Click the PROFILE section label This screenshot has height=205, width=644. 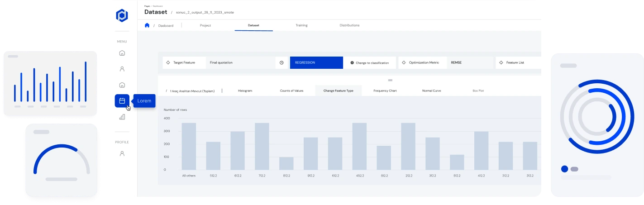[122, 142]
